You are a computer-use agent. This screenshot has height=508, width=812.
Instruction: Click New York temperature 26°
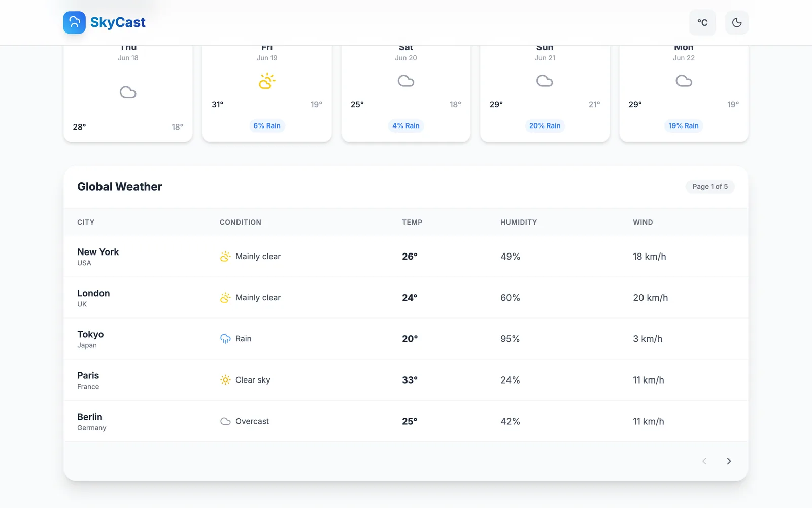coord(410,257)
